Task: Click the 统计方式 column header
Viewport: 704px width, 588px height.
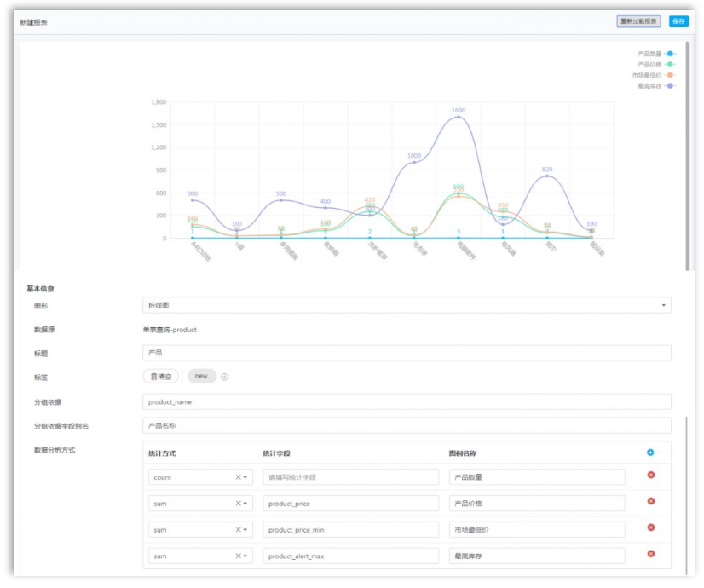Action: (162, 453)
